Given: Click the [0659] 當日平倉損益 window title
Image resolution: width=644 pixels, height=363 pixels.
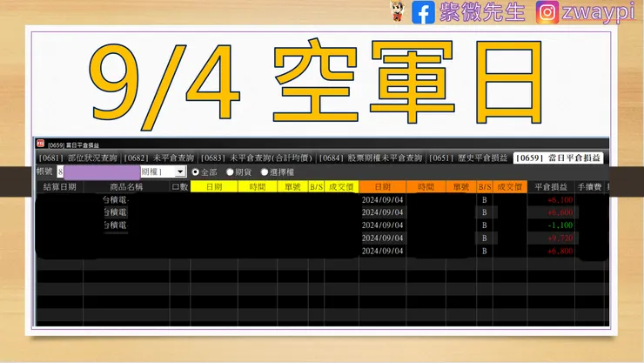Looking at the screenshot, I should pos(73,145).
